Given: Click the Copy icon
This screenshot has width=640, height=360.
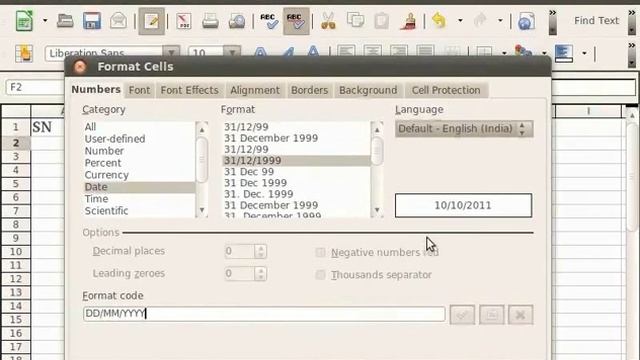Looking at the screenshot, I should point(355,20).
